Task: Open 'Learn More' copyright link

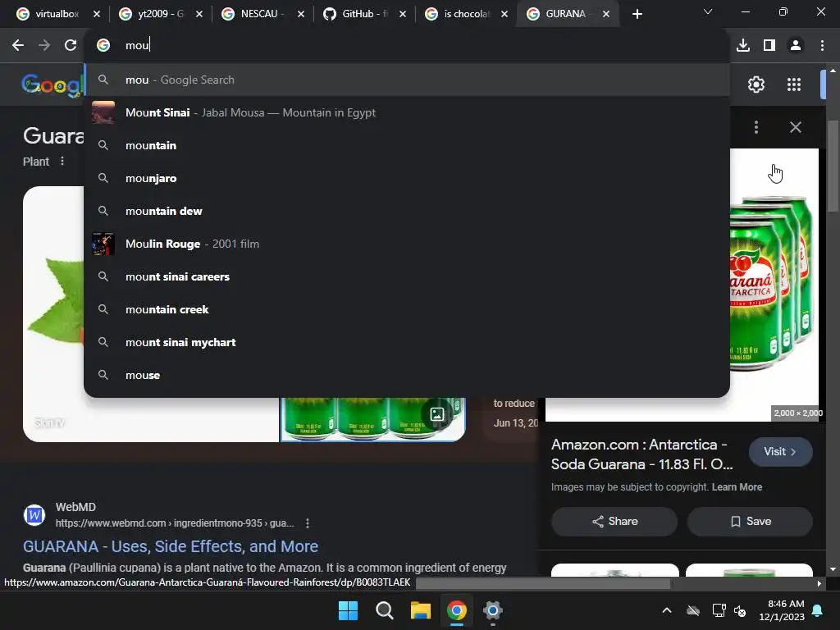Action: (x=737, y=487)
